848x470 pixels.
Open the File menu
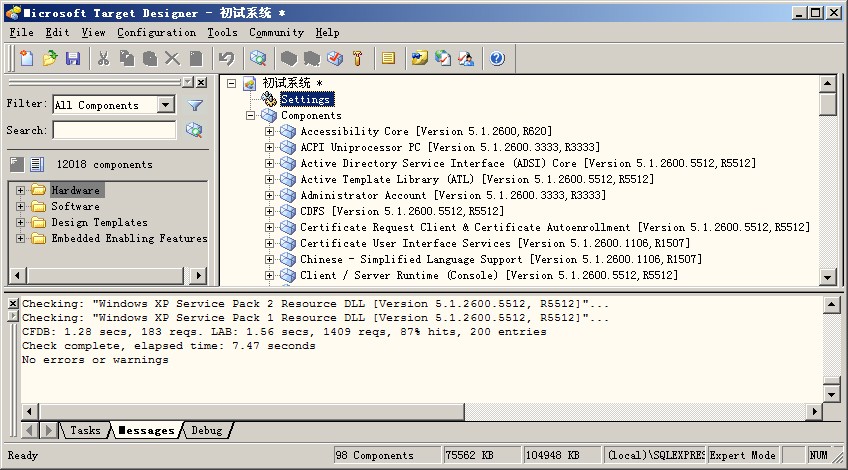click(22, 32)
